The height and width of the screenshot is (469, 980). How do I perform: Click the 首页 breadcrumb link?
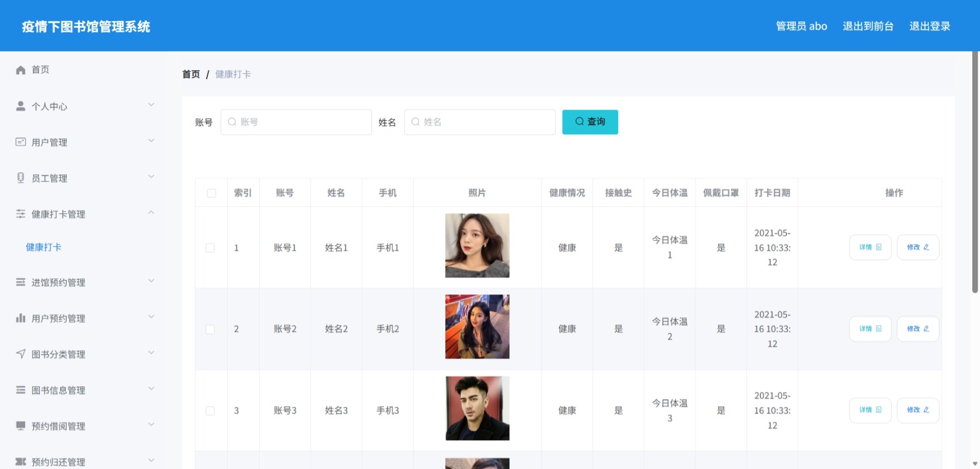pos(191,74)
